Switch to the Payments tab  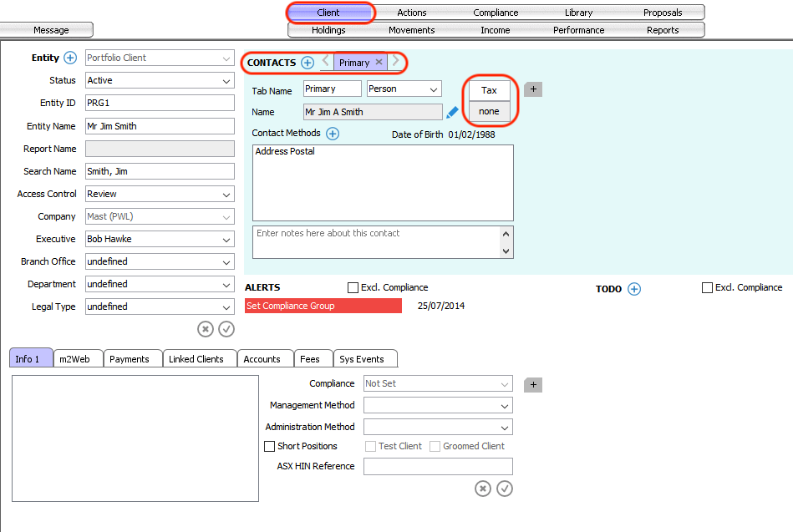pos(130,359)
